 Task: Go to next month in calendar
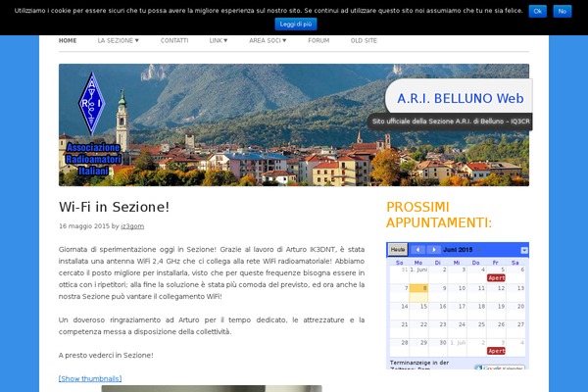[433, 250]
